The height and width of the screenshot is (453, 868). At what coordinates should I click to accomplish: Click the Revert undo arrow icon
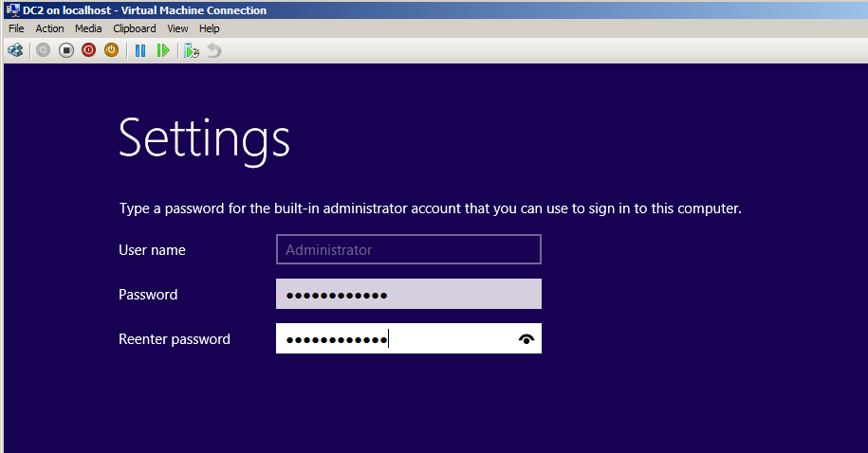point(214,50)
